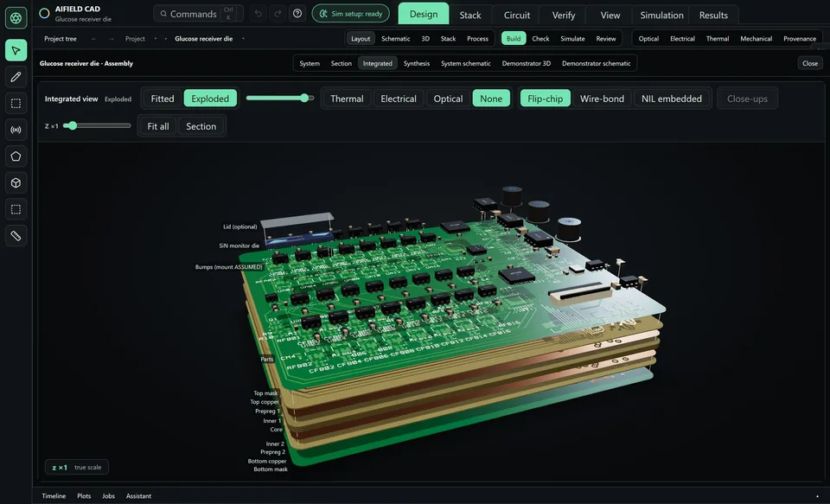Open the View tab
The width and height of the screenshot is (830, 504).
click(610, 16)
